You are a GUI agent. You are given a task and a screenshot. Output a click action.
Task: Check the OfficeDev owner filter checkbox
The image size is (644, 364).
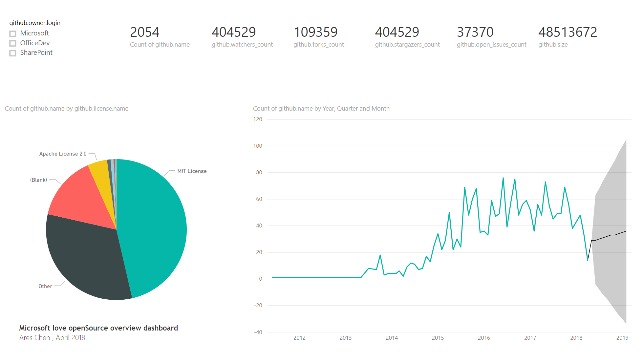(x=13, y=43)
